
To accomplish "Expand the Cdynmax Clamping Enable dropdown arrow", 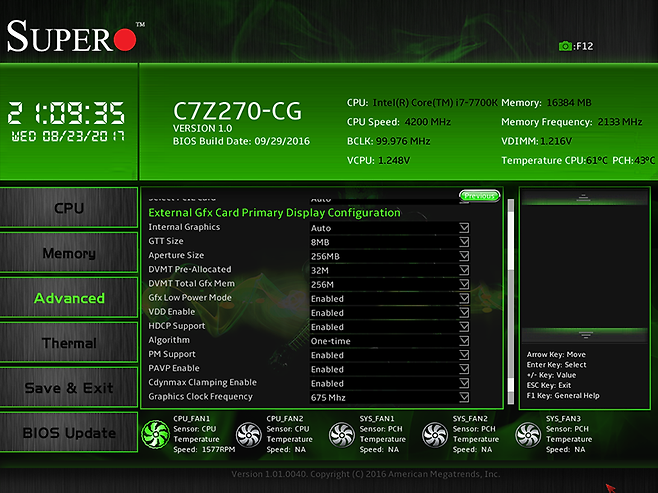I will point(464,383).
